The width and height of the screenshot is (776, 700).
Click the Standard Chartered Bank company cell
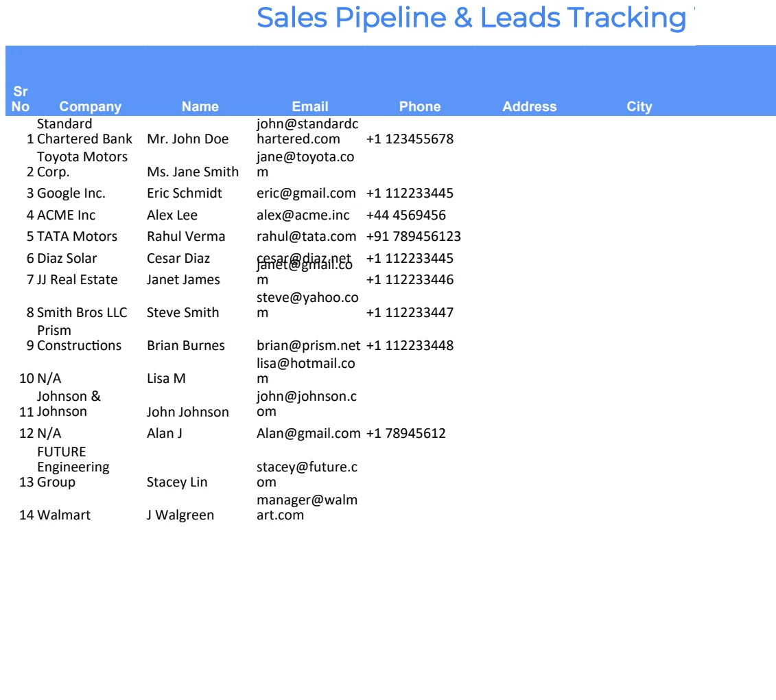click(x=84, y=131)
